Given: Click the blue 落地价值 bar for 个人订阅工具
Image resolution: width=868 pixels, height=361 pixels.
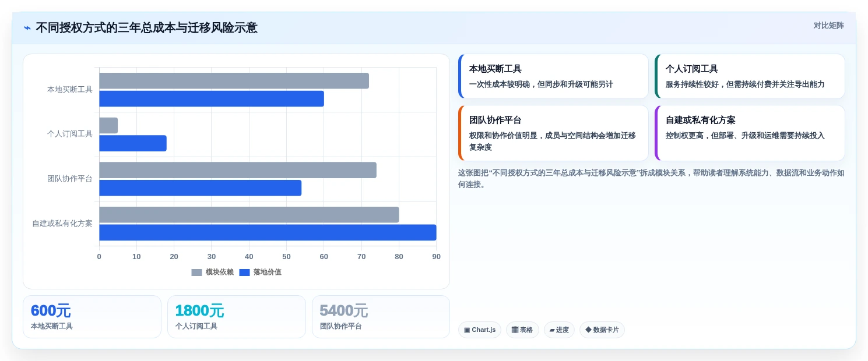Looking at the screenshot, I should [x=133, y=143].
